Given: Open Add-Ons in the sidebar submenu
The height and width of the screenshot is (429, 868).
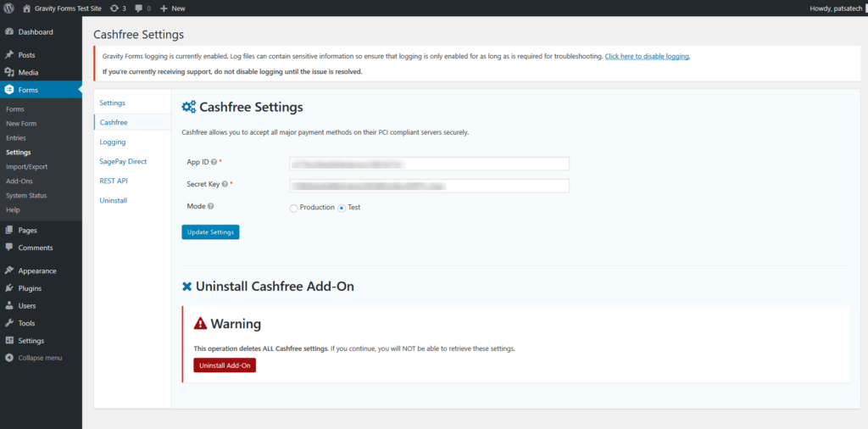Looking at the screenshot, I should [19, 181].
